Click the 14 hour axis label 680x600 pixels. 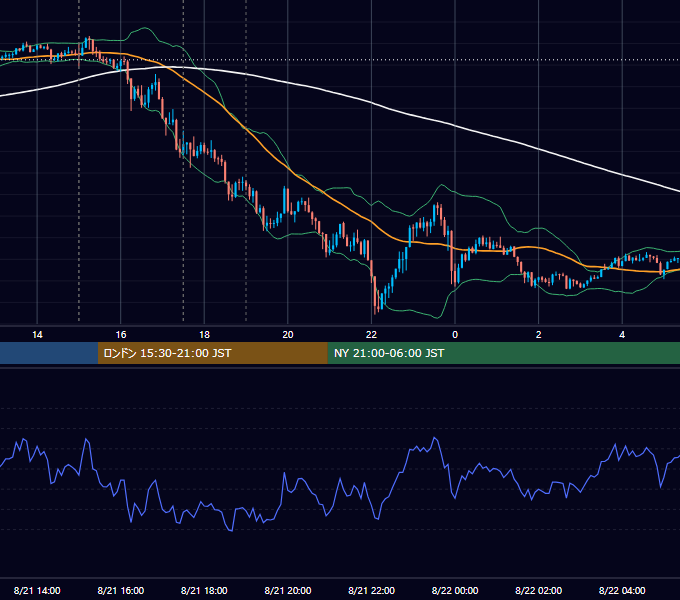pos(37,335)
